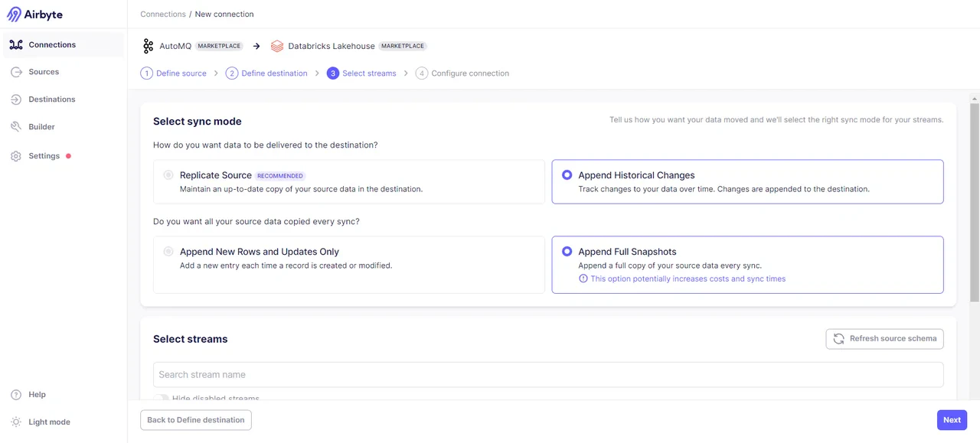Screen dimensions: 980x443
Task: Open the costs and sync times warning link
Action: (x=687, y=279)
